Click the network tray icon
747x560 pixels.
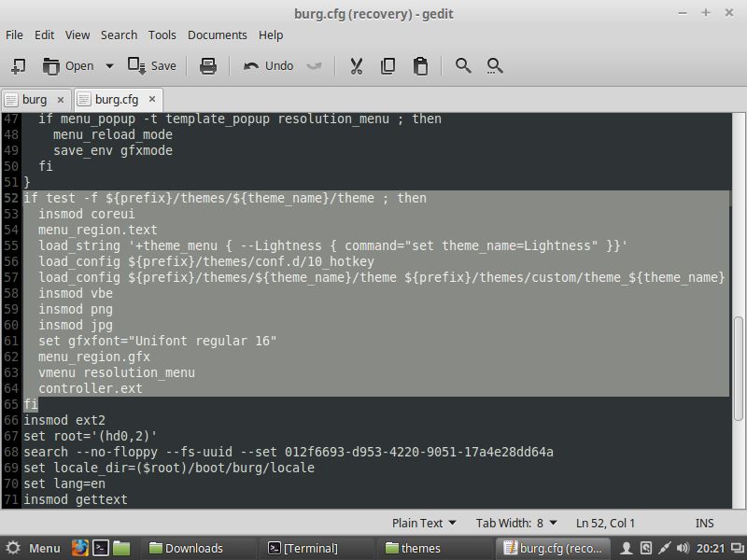point(664,548)
